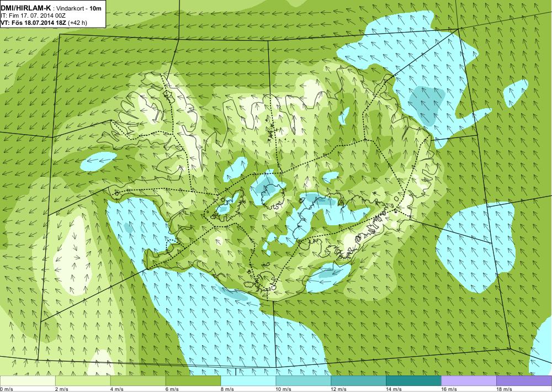Click the '0 m/s' legend label
The width and height of the screenshot is (552, 392).
click(7, 389)
